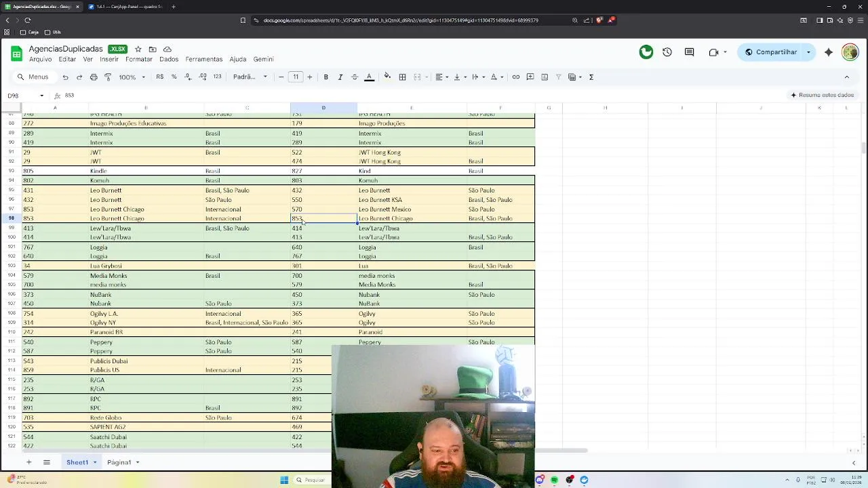Show all comments panel
Viewport: 868px width, 488px height.
(690, 52)
